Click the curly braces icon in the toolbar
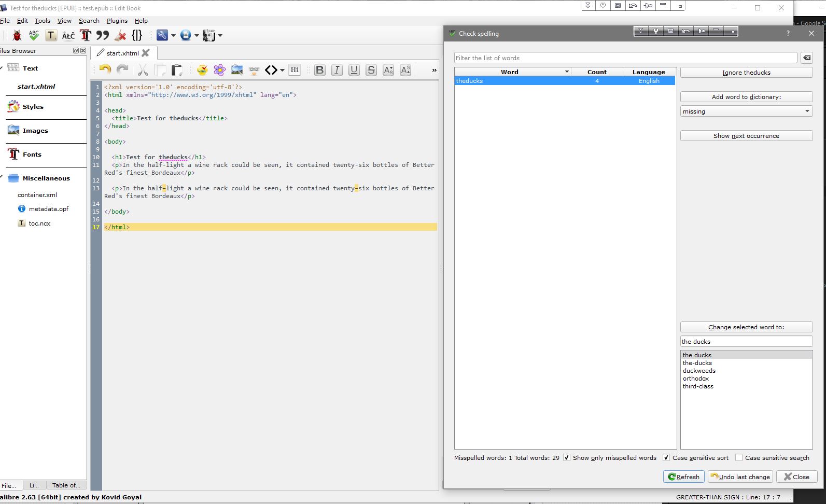Viewport: 826px width, 504px height. (137, 35)
